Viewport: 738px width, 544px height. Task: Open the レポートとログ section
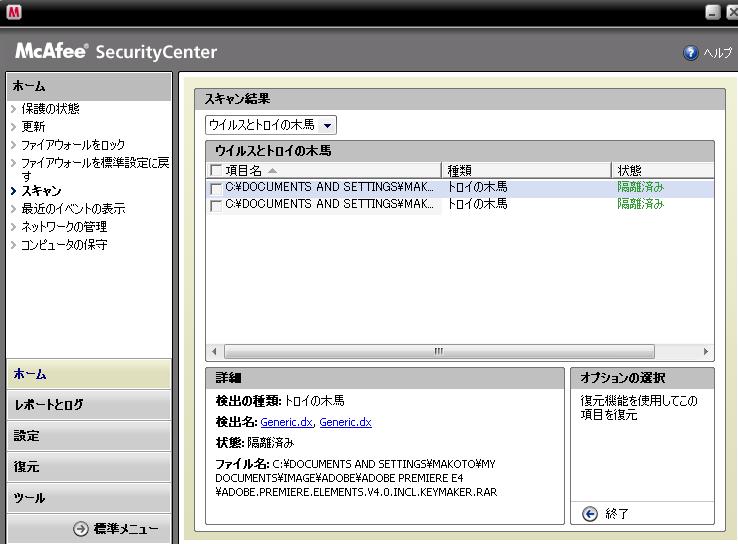click(x=89, y=405)
